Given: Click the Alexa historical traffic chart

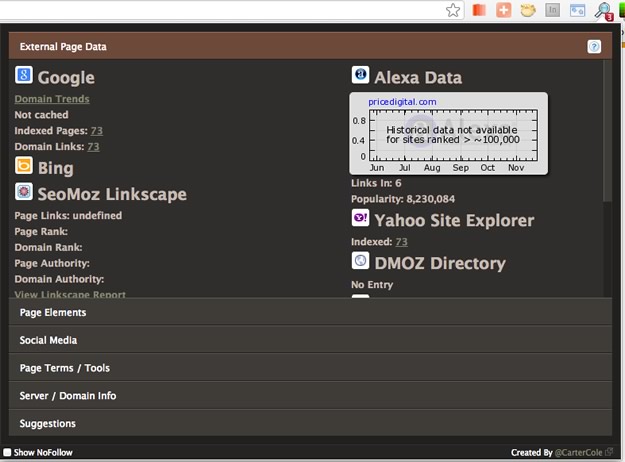Looking at the screenshot, I should 448,134.
